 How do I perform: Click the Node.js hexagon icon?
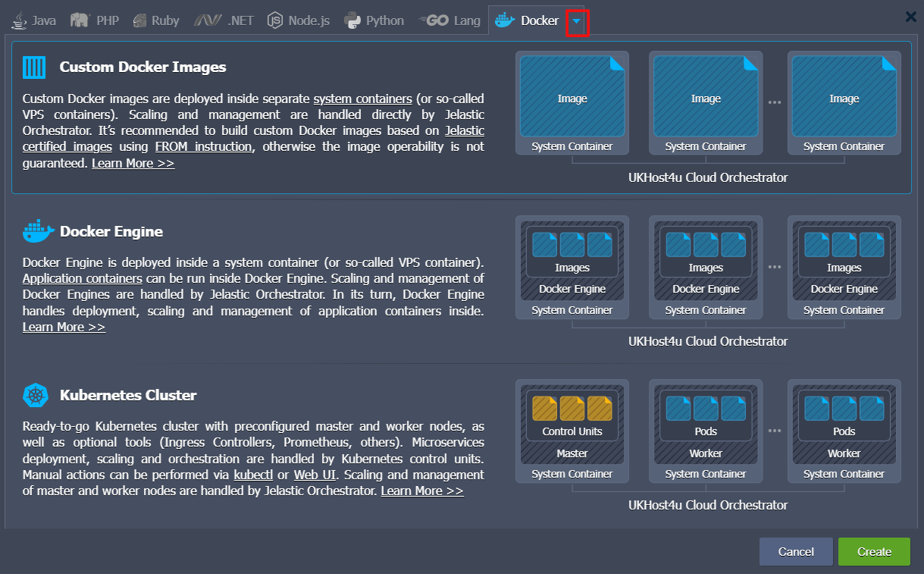coord(274,20)
